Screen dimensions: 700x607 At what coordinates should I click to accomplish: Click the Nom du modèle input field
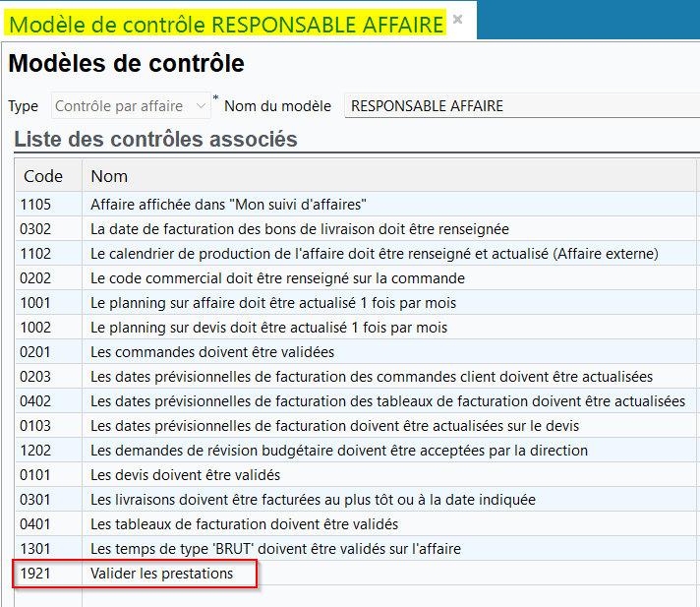[x=522, y=106]
